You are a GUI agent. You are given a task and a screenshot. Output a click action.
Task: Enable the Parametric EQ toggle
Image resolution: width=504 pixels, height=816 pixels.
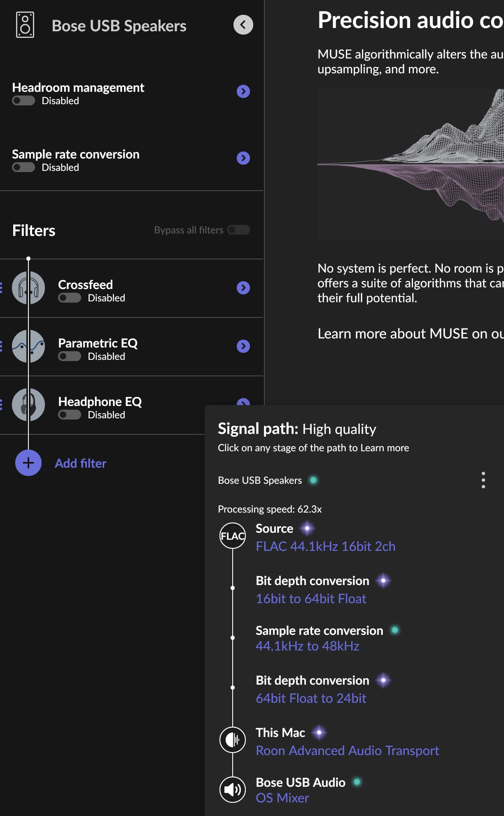coord(70,357)
